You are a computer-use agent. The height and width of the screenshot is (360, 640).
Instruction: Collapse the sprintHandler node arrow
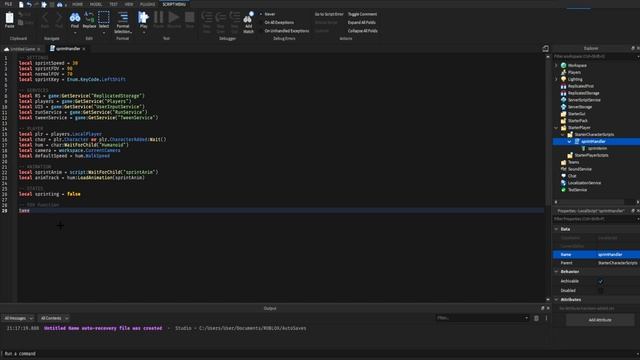(569, 142)
